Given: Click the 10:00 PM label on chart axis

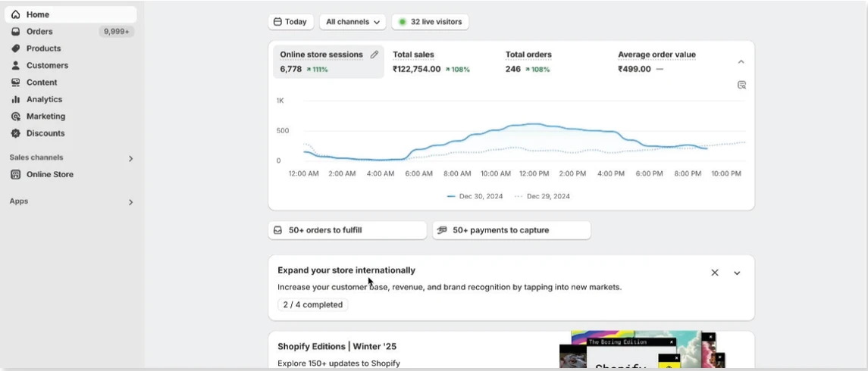Looking at the screenshot, I should coord(726,173).
